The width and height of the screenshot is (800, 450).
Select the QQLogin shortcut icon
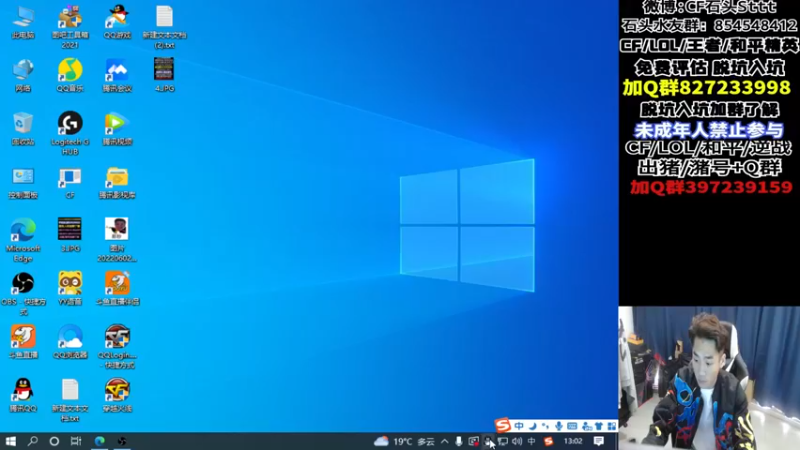[117, 347]
